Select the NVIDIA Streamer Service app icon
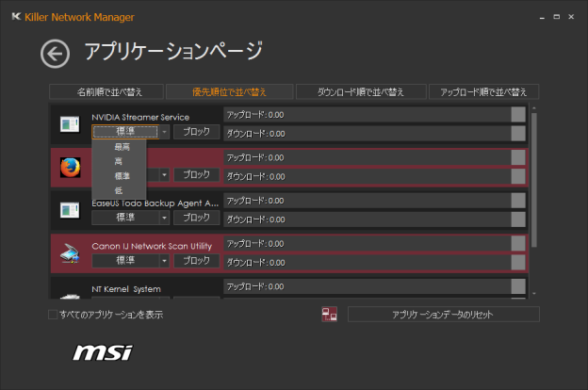The width and height of the screenshot is (588, 390). coord(70,124)
